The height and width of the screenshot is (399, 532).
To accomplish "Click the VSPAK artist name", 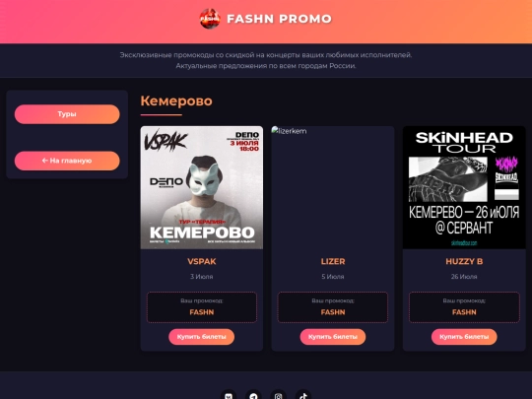I will 202,262.
